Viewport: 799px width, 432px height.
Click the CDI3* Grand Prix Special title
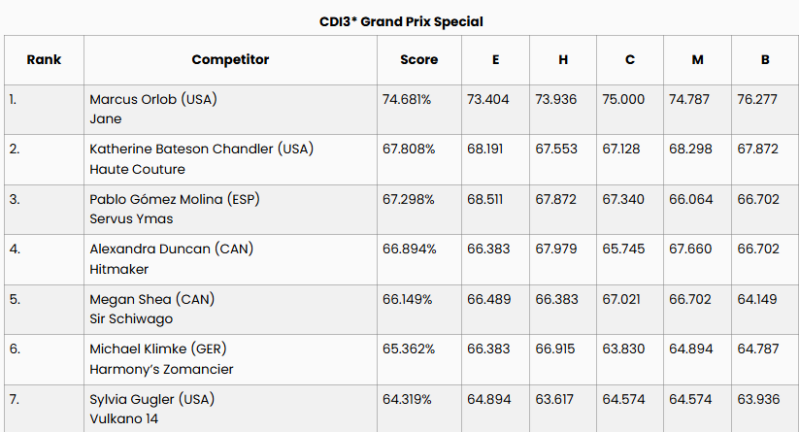click(400, 21)
